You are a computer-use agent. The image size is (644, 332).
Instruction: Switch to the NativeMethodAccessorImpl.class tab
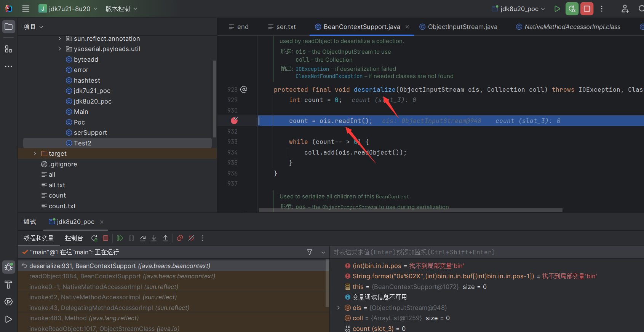click(568, 27)
